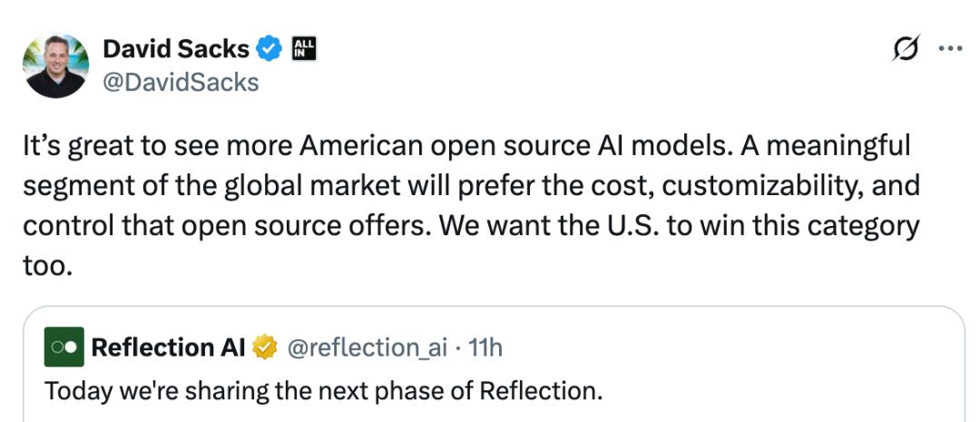This screenshot has height=422, width=980.
Task: Click the David Sacks display name
Action: click(x=176, y=49)
